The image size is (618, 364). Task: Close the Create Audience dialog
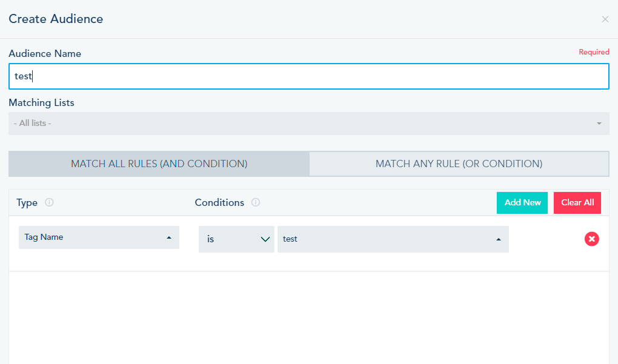pyautogui.click(x=605, y=19)
